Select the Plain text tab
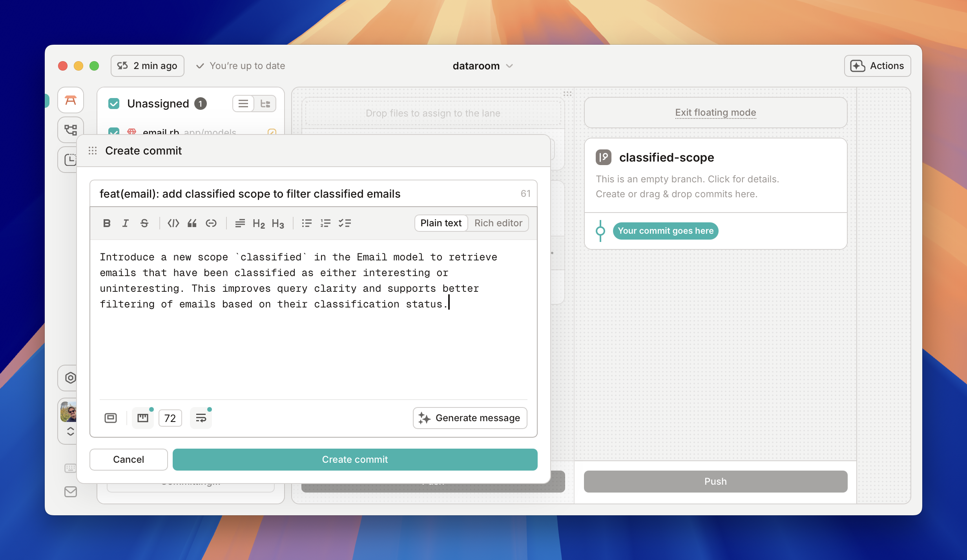This screenshot has height=560, width=967. [441, 223]
